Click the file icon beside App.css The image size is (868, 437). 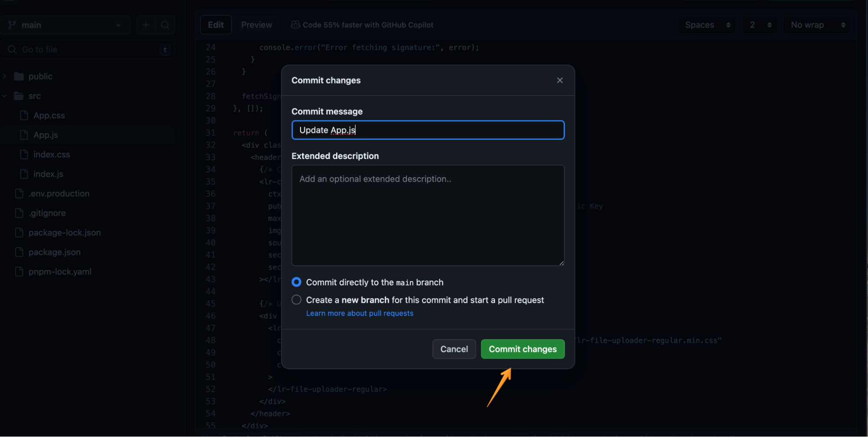click(23, 115)
